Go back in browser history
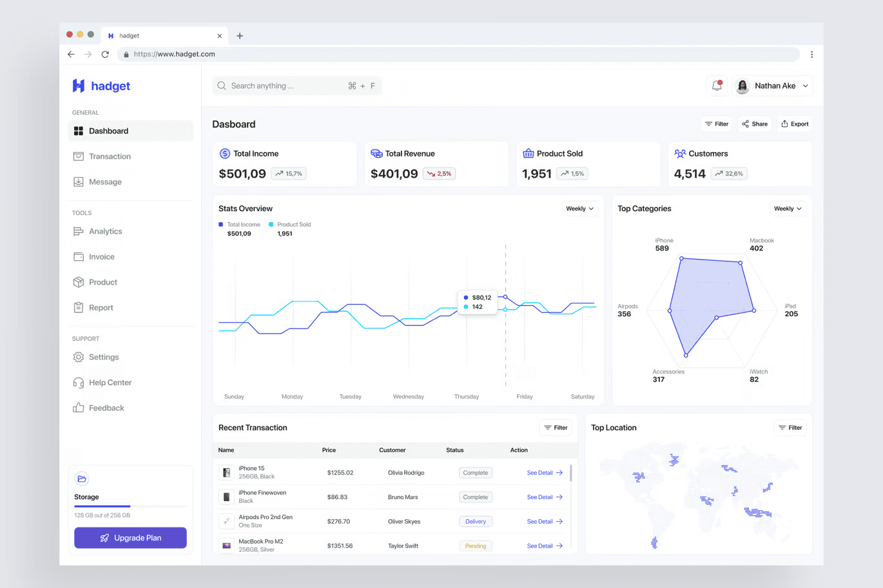 tap(71, 54)
